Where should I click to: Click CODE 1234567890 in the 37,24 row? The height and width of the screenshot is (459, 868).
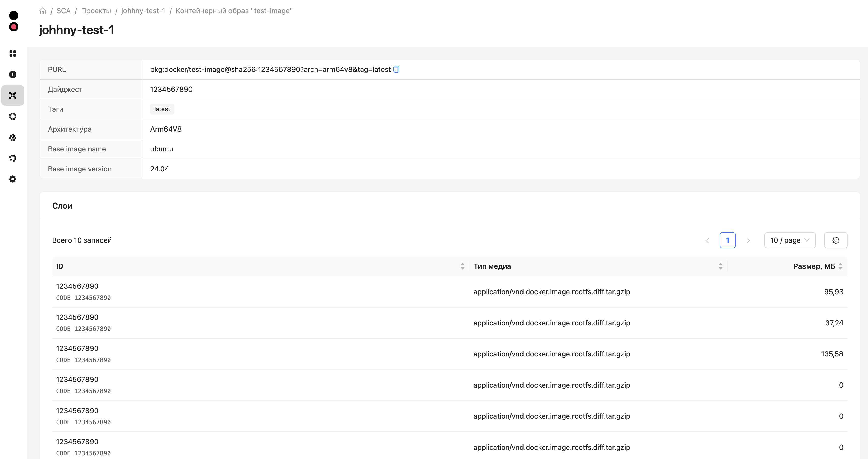click(x=83, y=329)
